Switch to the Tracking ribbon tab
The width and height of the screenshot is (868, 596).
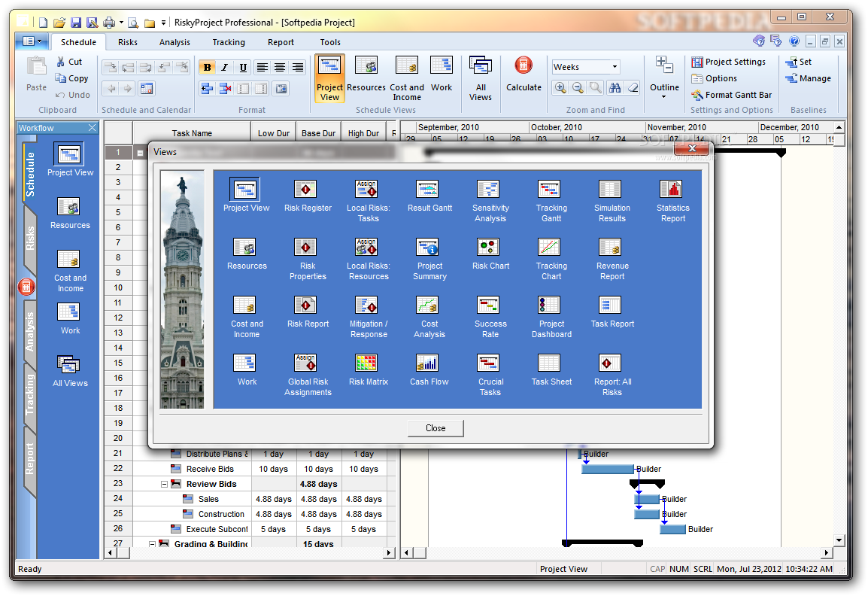229,42
